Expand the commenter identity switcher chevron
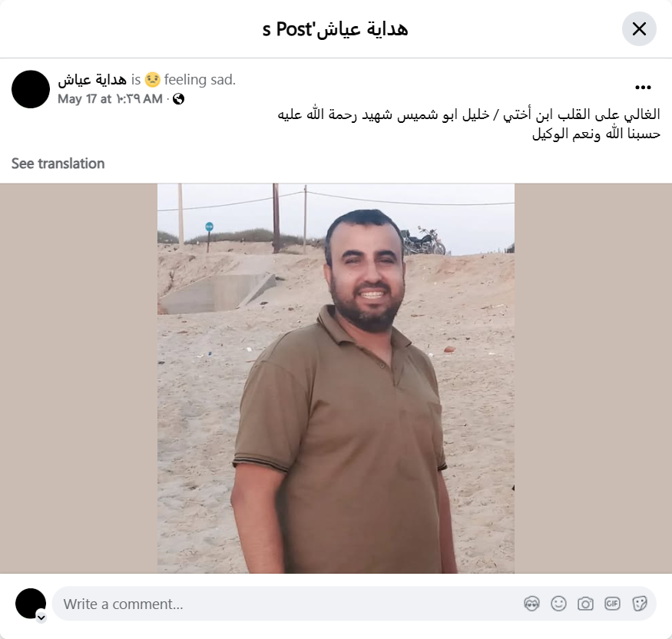 click(x=41, y=617)
